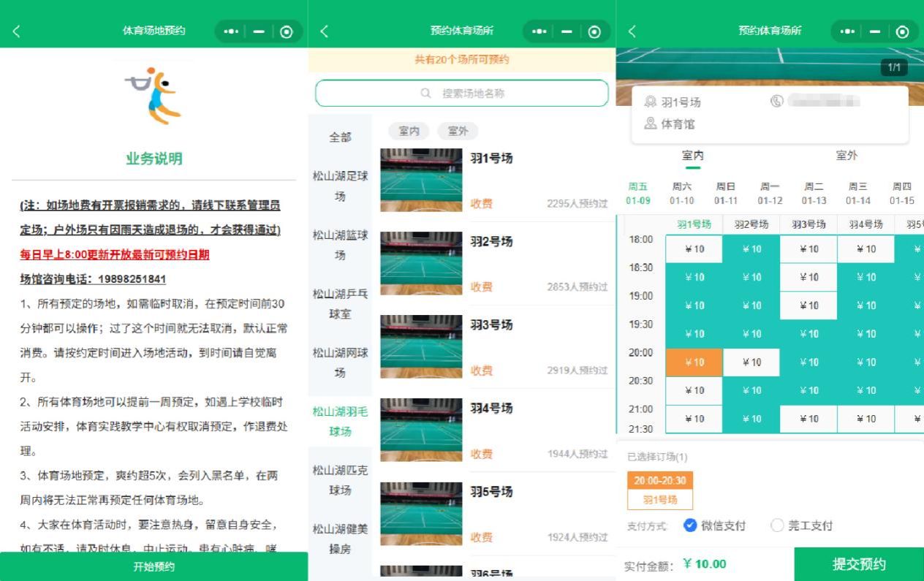Viewport: 924px width, 581px height.
Task: Click 场馆咨询电话 phone number line
Action: (x=93, y=279)
